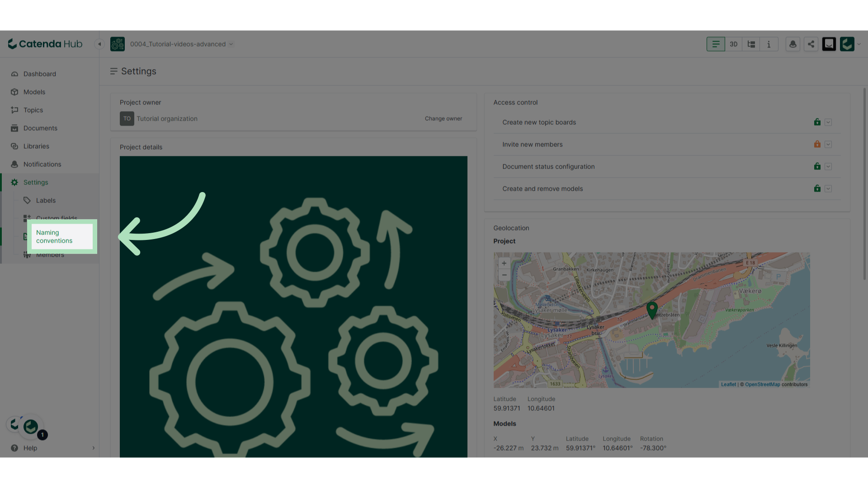The image size is (868, 488).
Task: Click the Libraries icon
Action: point(14,146)
